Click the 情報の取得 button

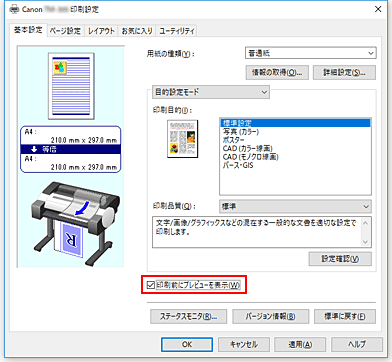(277, 72)
